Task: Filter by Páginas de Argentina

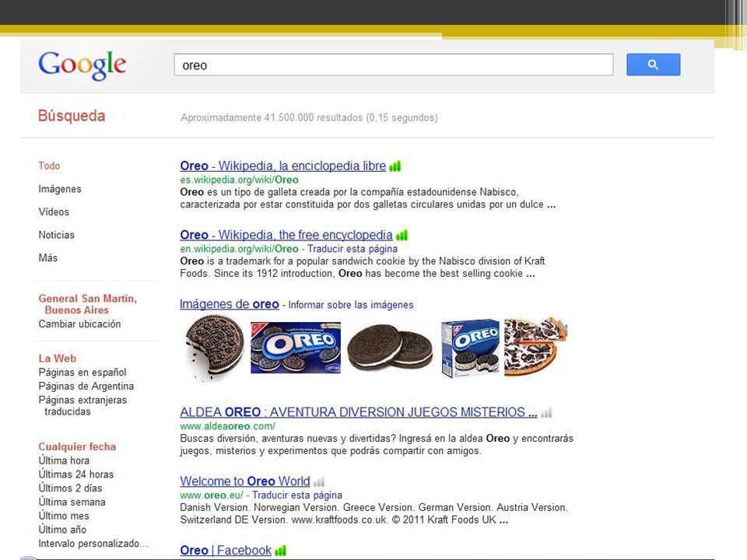Action: (x=86, y=387)
